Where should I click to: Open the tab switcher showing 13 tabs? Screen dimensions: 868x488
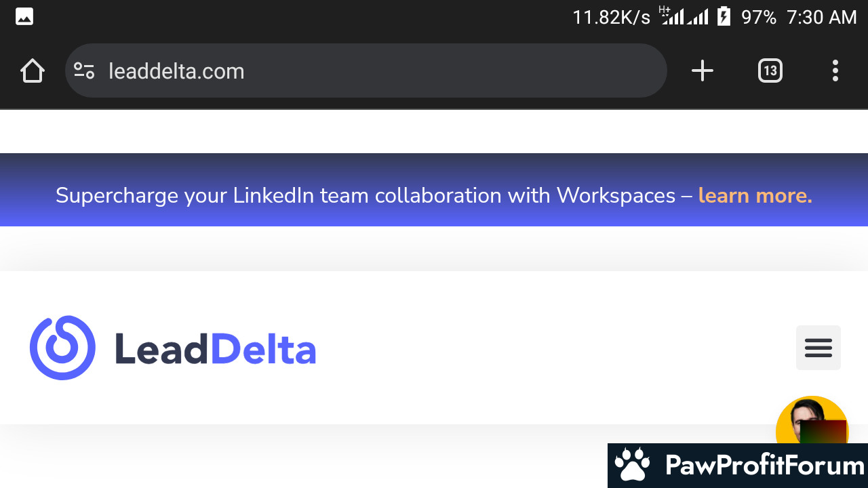coord(770,70)
